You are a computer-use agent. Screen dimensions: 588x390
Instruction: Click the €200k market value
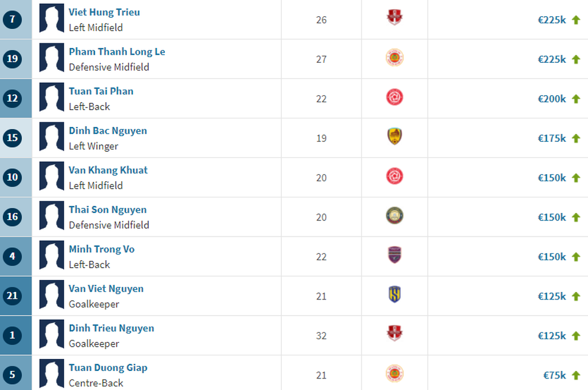pos(552,99)
